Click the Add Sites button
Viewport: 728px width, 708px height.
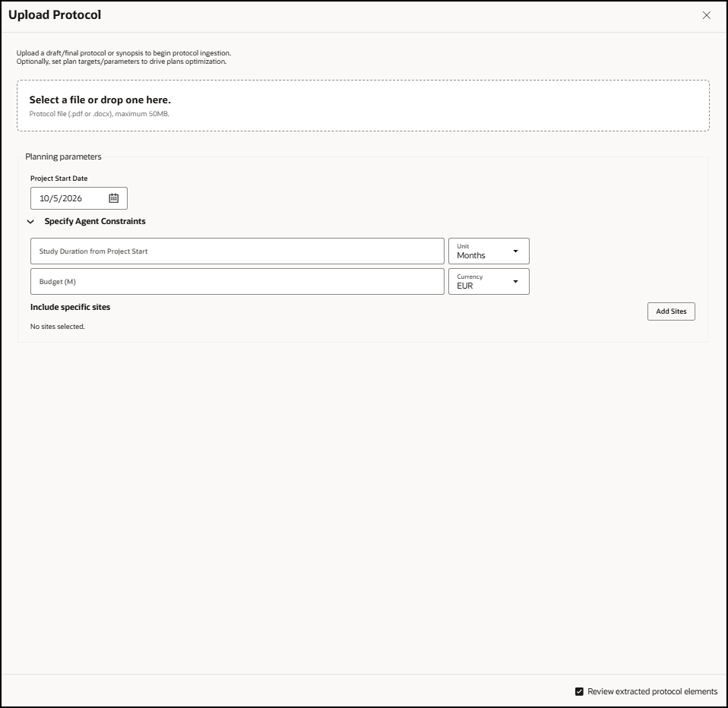(x=671, y=311)
